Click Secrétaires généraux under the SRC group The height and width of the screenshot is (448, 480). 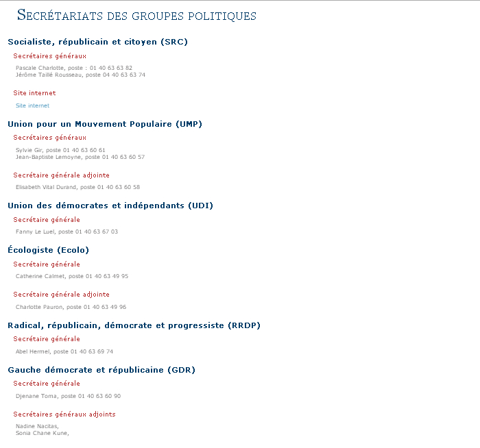[x=49, y=56]
